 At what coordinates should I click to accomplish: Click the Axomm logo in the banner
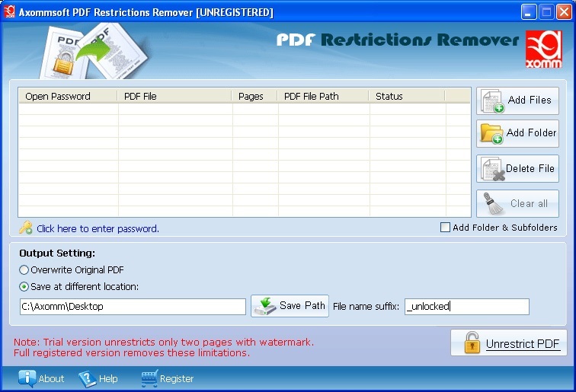coord(544,49)
